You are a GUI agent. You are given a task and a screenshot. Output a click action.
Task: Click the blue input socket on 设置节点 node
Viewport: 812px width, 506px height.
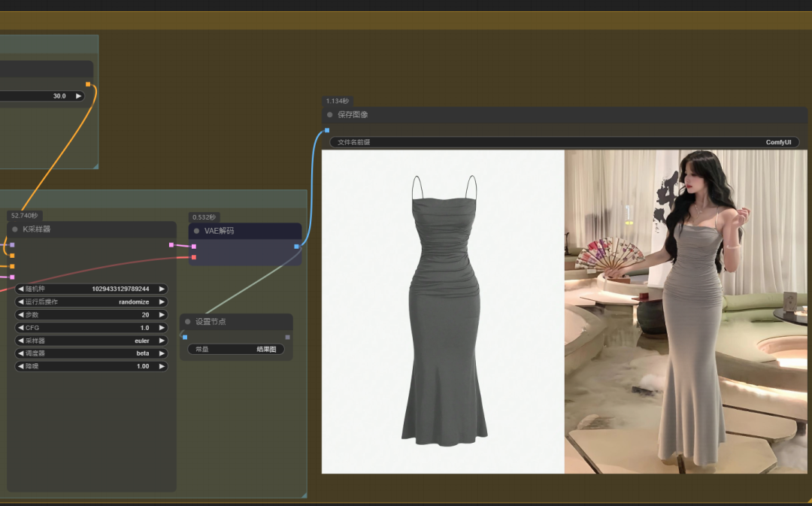pyautogui.click(x=185, y=337)
